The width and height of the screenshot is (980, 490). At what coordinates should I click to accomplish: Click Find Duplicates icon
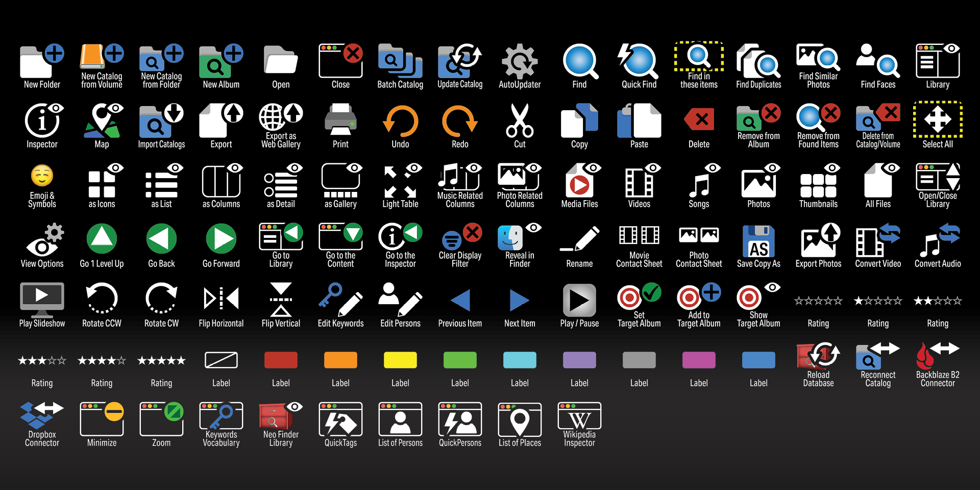pos(758,61)
